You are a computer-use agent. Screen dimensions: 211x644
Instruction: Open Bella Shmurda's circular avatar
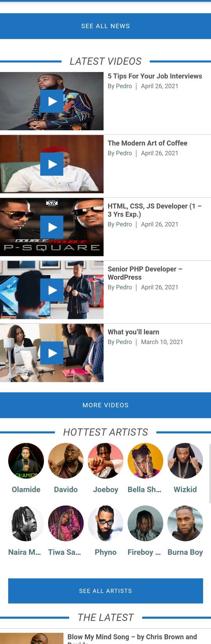[x=145, y=461]
